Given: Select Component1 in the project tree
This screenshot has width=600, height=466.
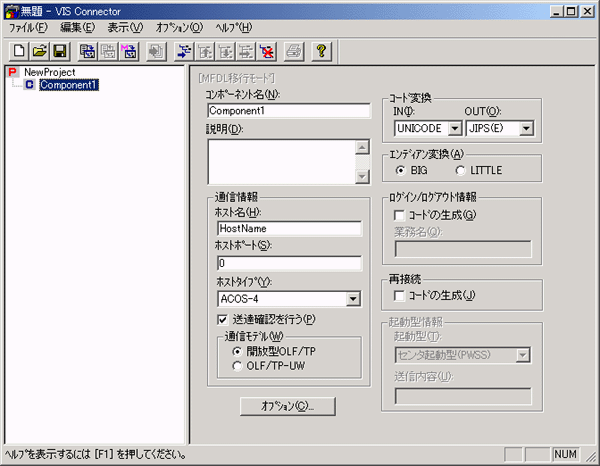Looking at the screenshot, I should [68, 85].
